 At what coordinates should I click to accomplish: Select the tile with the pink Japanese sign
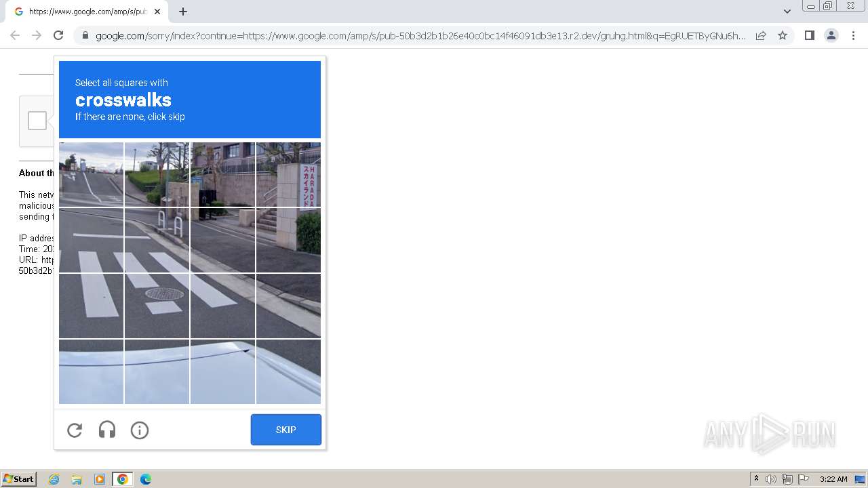pos(288,174)
